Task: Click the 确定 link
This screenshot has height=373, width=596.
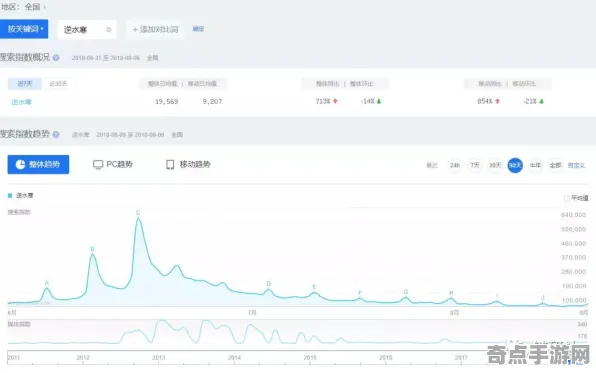Action: 198,29
